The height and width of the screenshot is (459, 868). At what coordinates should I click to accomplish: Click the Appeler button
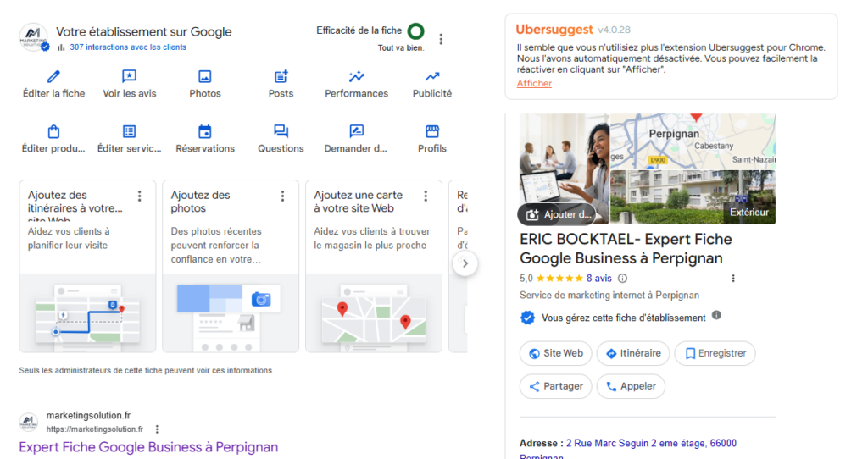point(631,386)
